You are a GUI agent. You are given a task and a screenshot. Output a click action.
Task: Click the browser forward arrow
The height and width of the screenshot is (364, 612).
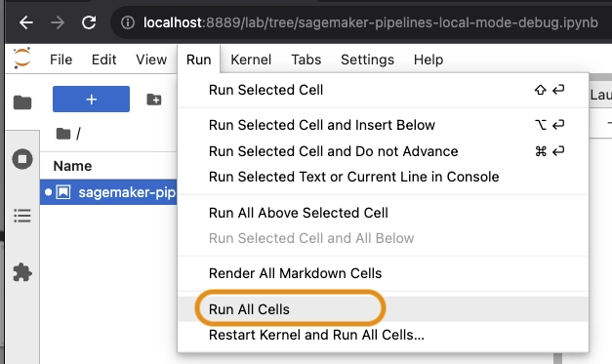pyautogui.click(x=58, y=22)
